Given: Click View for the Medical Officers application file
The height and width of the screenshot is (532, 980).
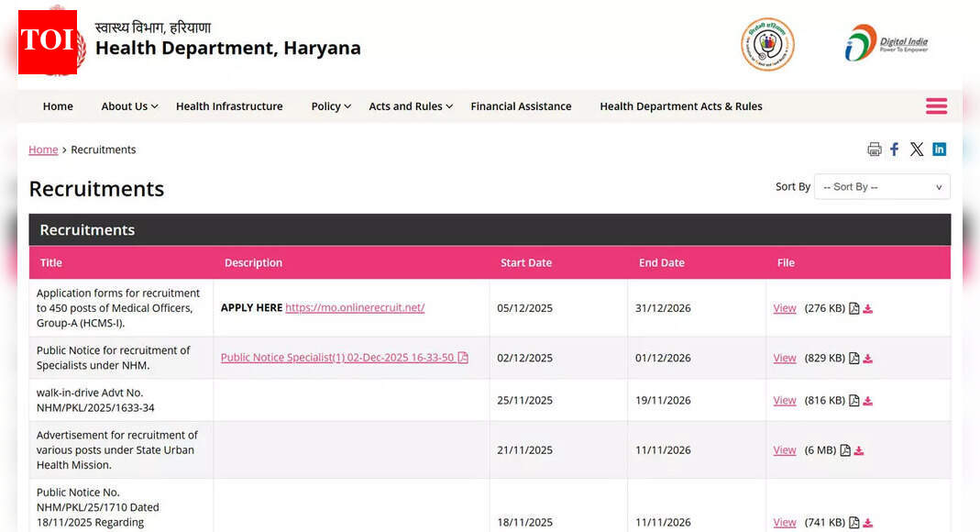Looking at the screenshot, I should (x=784, y=308).
